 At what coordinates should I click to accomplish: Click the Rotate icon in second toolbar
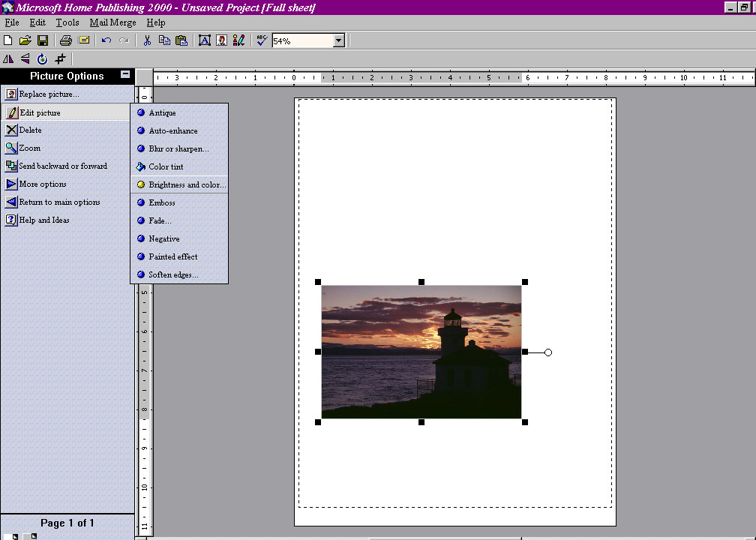click(x=42, y=59)
